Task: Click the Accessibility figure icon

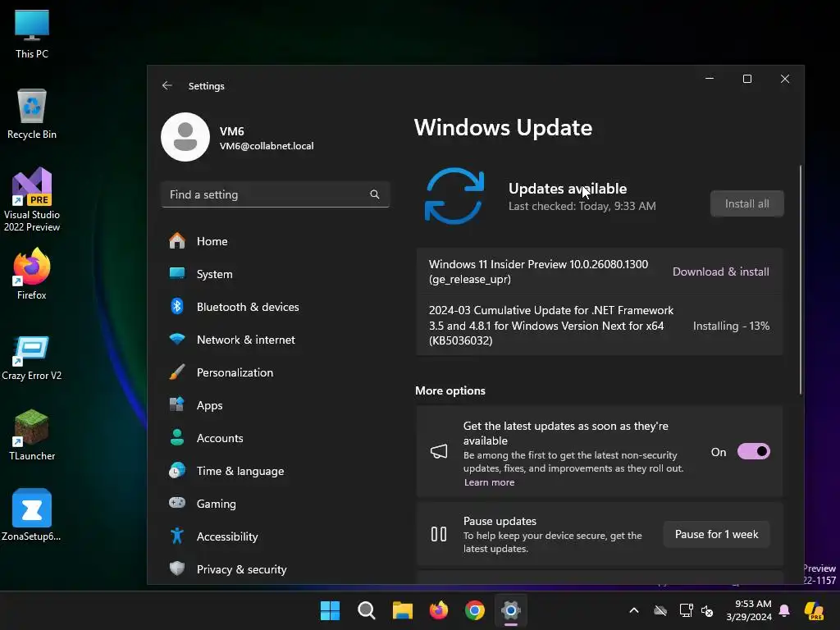Action: pos(177,536)
